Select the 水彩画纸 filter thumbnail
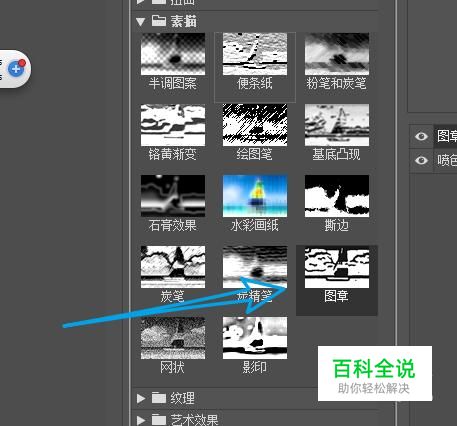457x426 pixels. pyautogui.click(x=255, y=196)
